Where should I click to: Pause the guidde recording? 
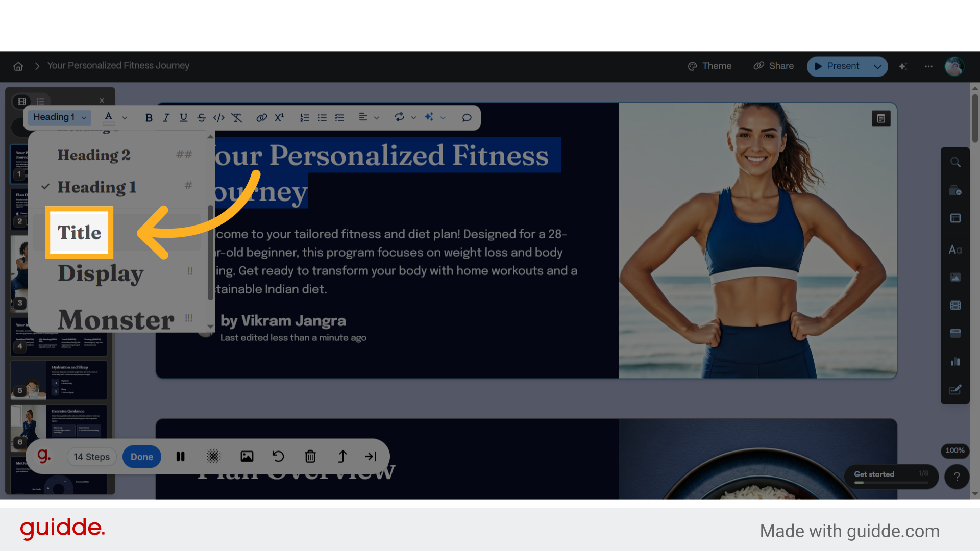(181, 457)
